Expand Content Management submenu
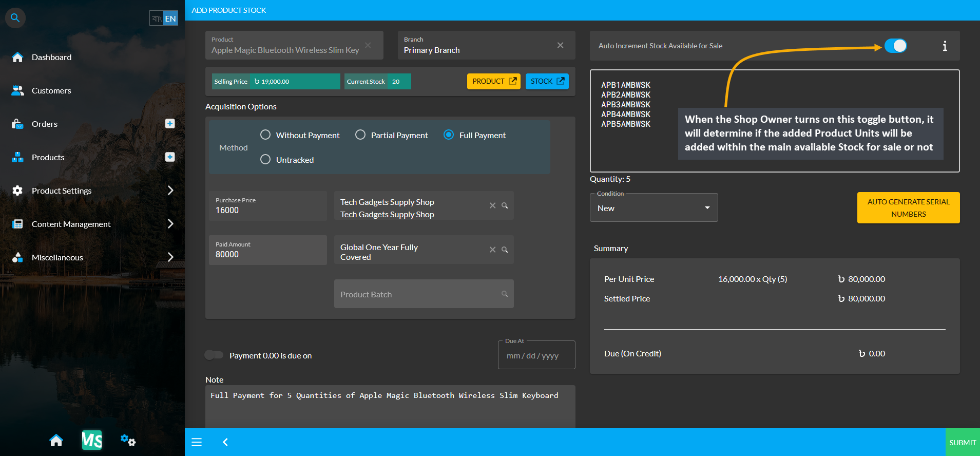The height and width of the screenshot is (456, 980). (x=170, y=224)
